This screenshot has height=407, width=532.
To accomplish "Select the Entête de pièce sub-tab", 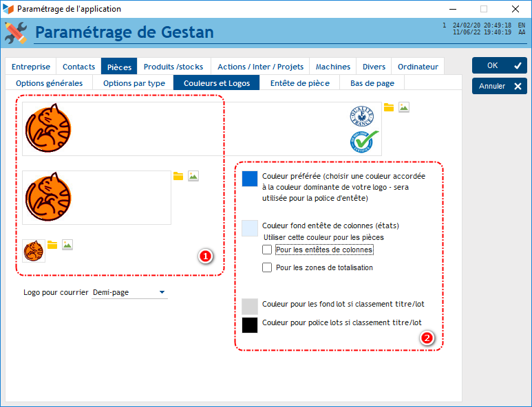I will click(x=299, y=83).
